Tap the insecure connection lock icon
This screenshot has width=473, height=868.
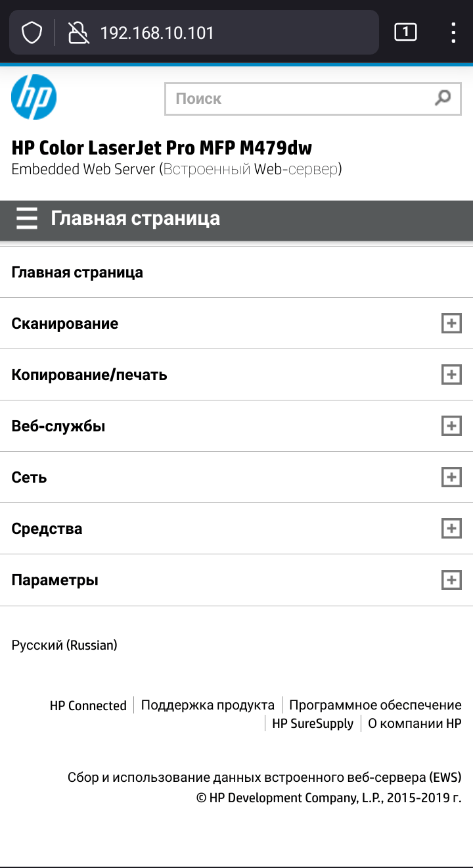coord(79,32)
